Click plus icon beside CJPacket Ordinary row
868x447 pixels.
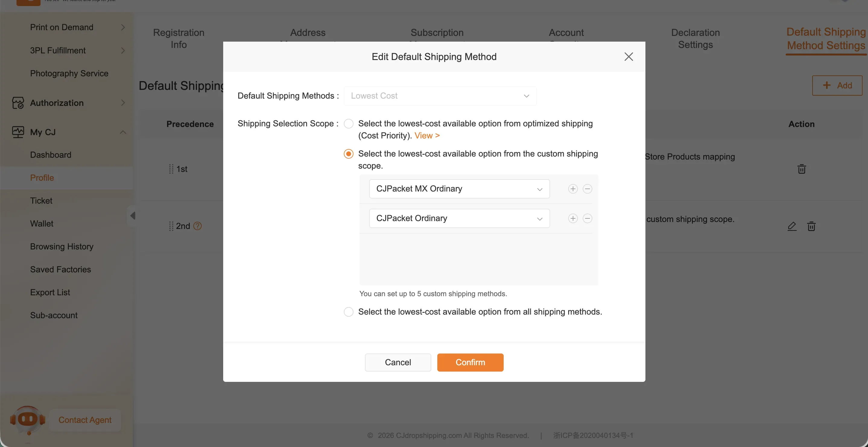tap(573, 218)
